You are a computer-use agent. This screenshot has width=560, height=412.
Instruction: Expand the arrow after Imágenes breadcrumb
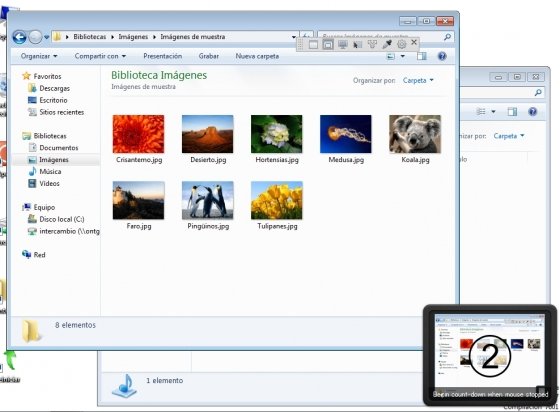coord(154,37)
